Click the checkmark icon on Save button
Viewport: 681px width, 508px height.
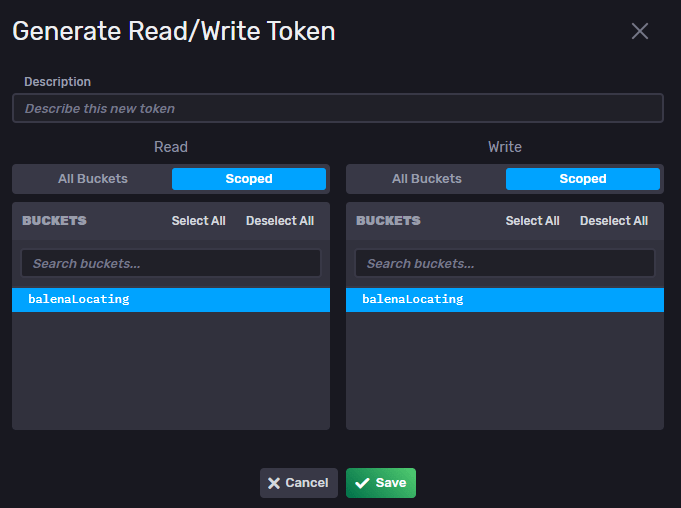click(x=362, y=483)
